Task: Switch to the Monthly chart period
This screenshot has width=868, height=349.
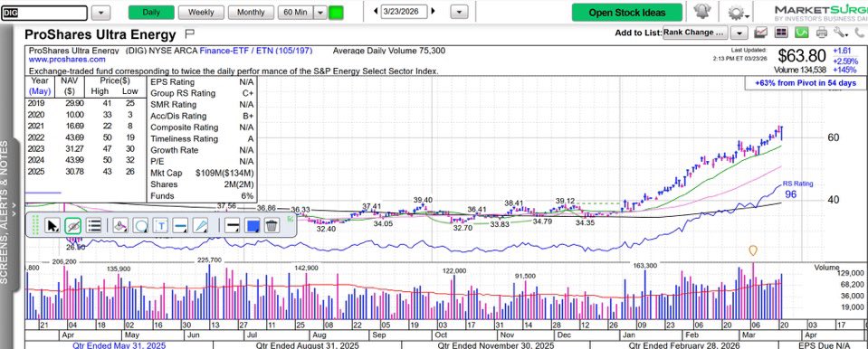Action: click(251, 12)
